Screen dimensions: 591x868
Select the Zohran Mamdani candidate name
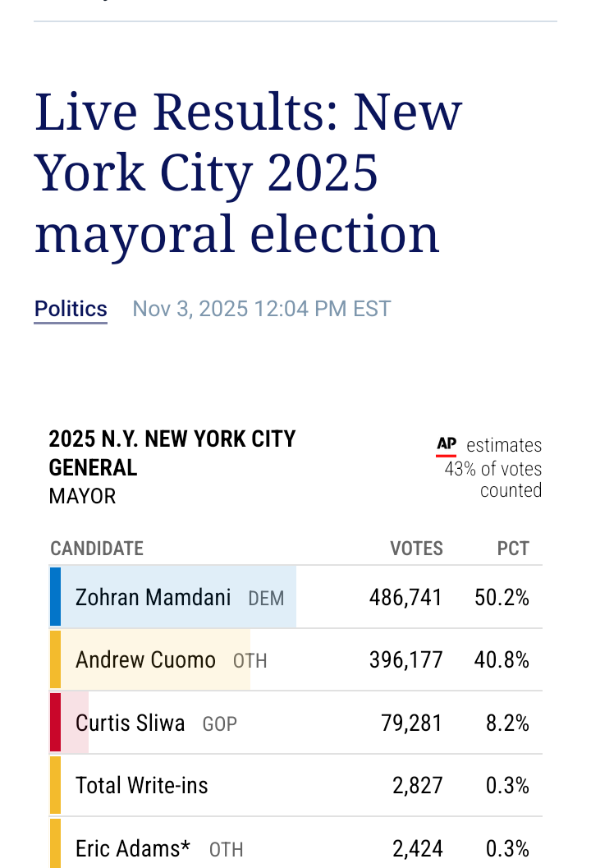tap(153, 597)
